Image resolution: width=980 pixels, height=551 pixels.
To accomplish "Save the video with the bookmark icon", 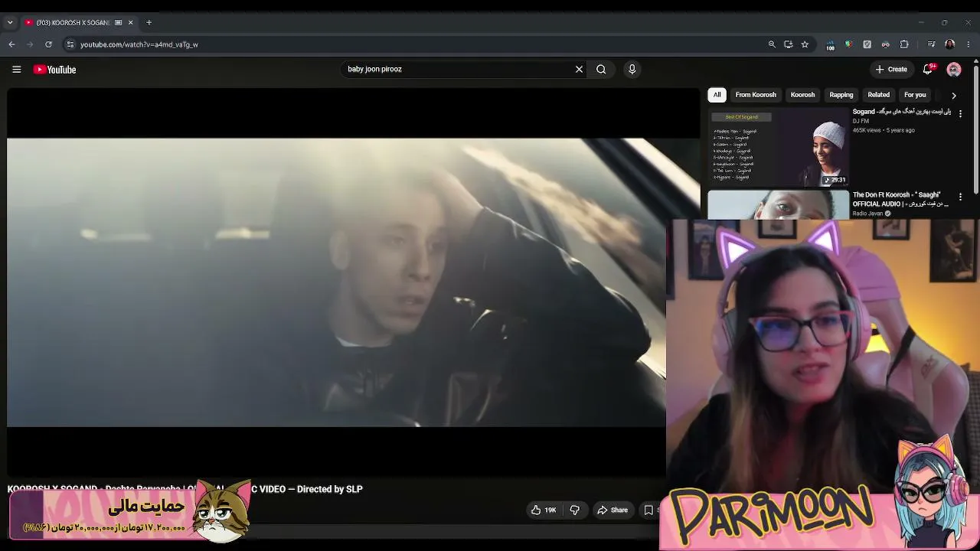I will (648, 510).
